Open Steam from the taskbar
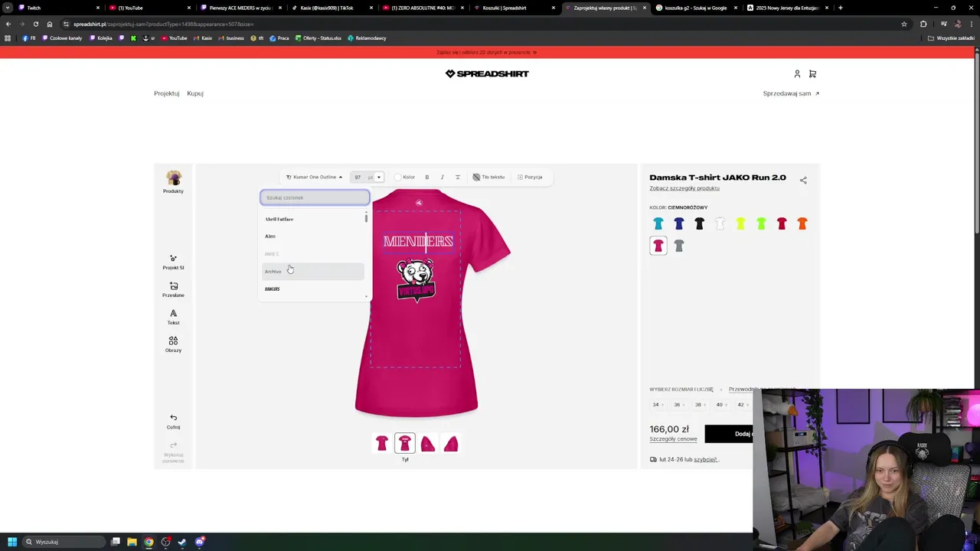Viewport: 980px width, 551px height. click(182, 542)
